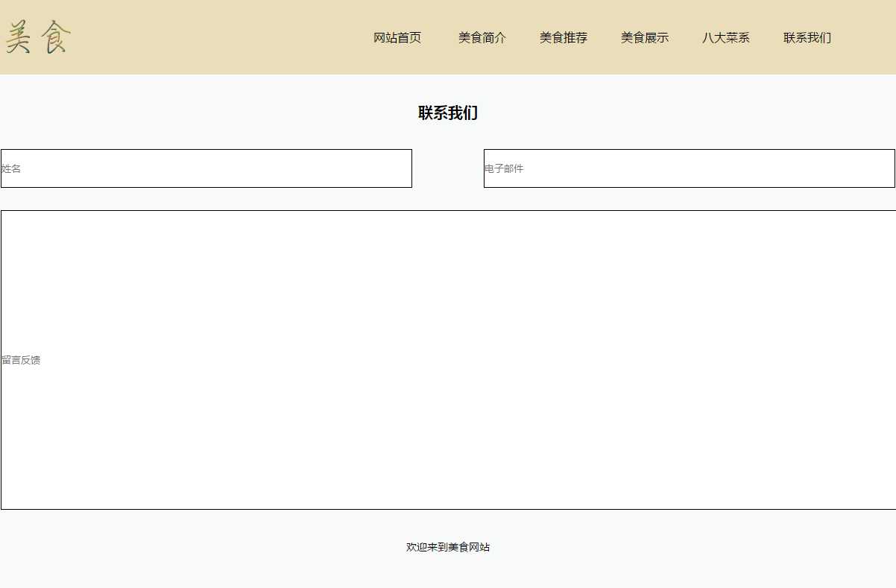The height and width of the screenshot is (588, 896).
Task: Click the gap between name and email fields
Action: (447, 168)
